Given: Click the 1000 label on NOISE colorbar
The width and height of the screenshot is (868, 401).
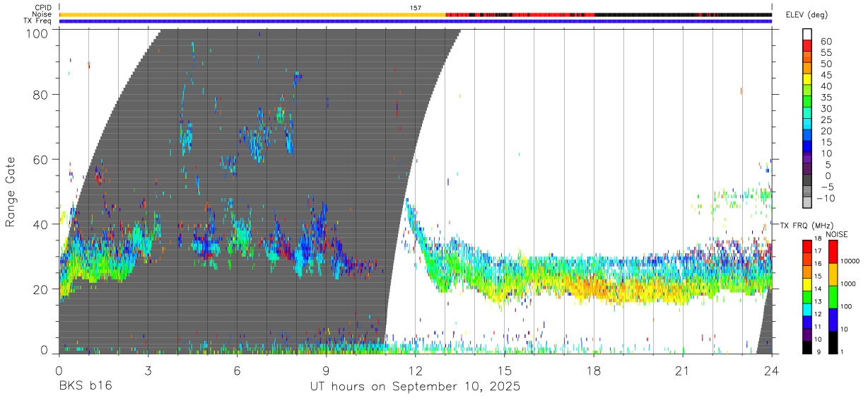Looking at the screenshot, I should [848, 284].
